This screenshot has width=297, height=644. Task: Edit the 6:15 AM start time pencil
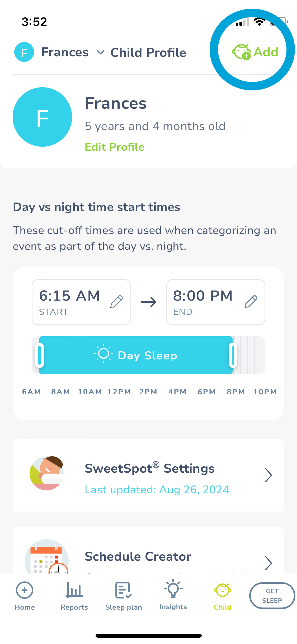coord(116,302)
